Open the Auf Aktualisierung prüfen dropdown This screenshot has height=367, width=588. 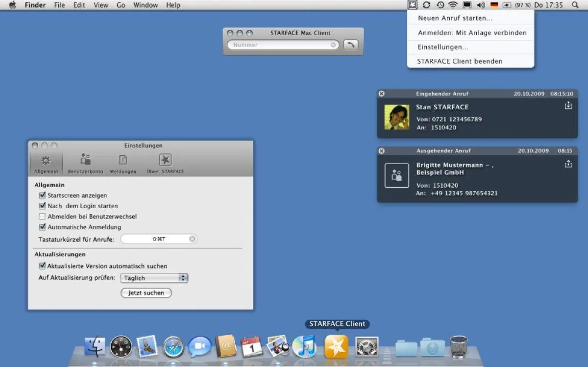point(182,278)
